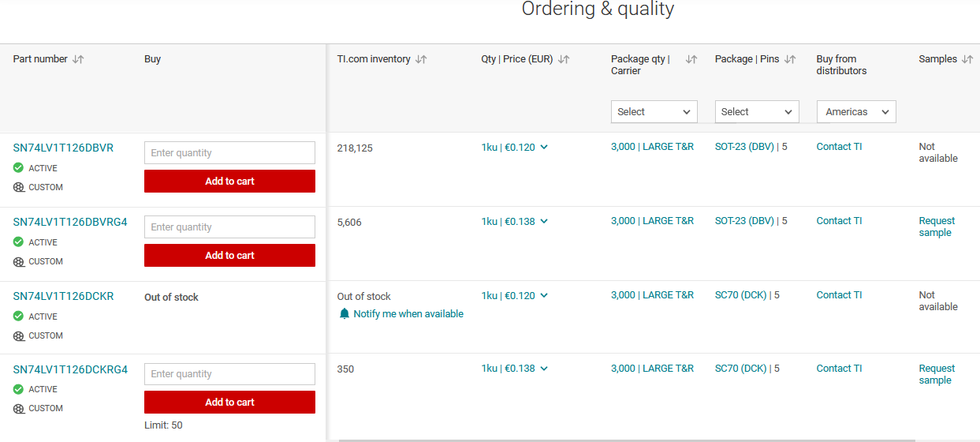Sort by Part number column arrows
Image resolution: width=980 pixels, height=442 pixels.
(x=78, y=59)
